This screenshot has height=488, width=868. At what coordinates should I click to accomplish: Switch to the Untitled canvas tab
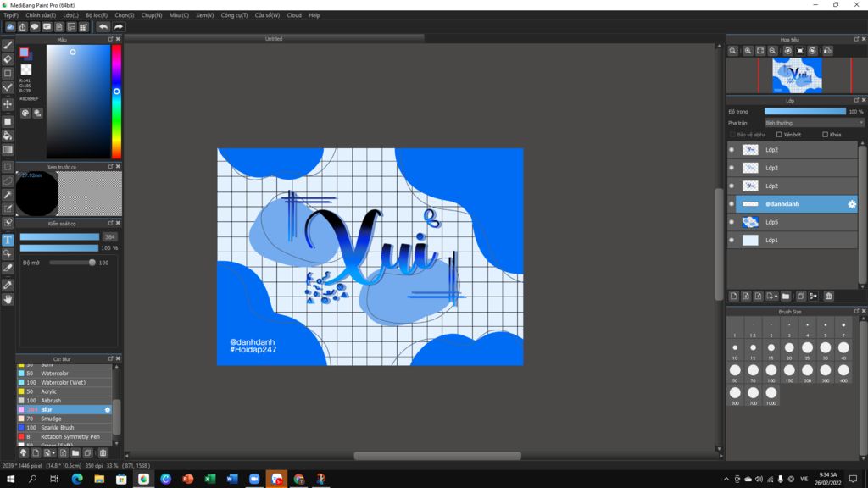[274, 39]
